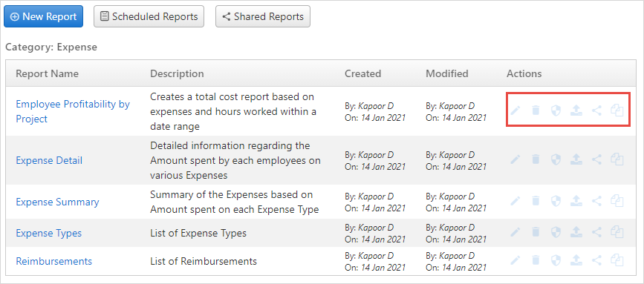Viewport: 644px width, 284px height.
Task: Share the Reimbursements report using share icon
Action: point(596,260)
